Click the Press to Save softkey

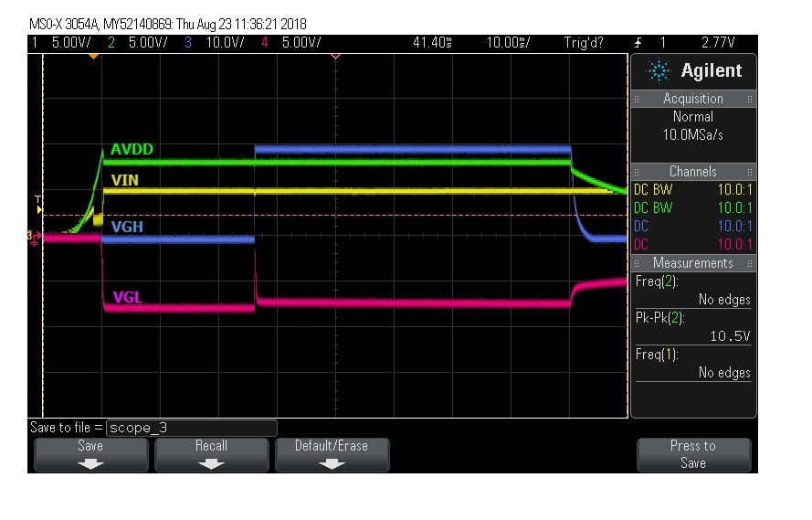693,455
